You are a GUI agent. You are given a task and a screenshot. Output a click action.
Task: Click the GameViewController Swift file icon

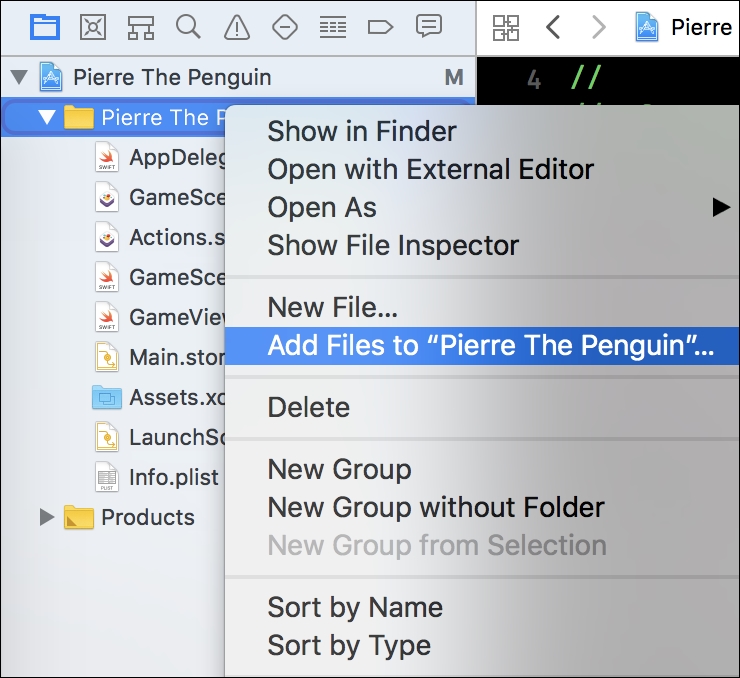click(107, 317)
